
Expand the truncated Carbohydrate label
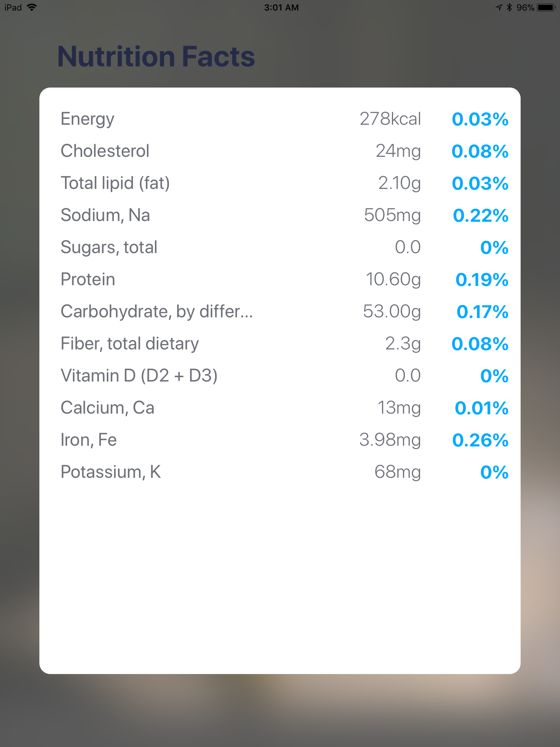tap(157, 311)
